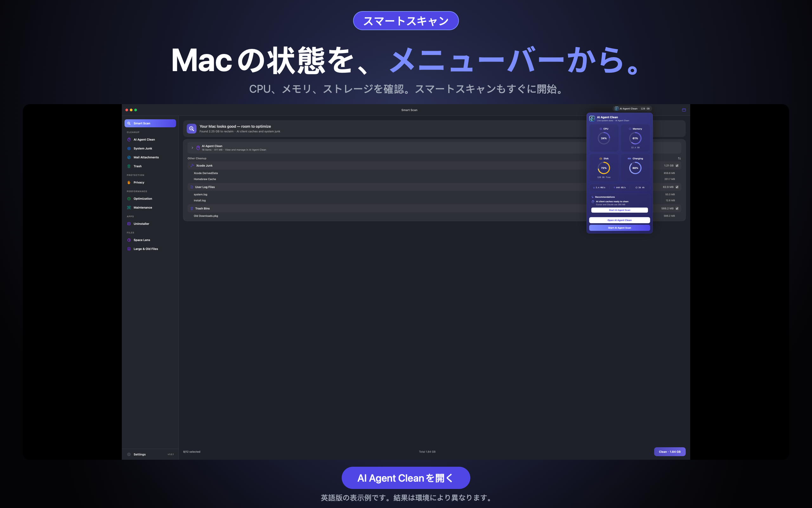Uncheck the Trash Bins 566.2 MB checkbox
This screenshot has height=508, width=812.
pyautogui.click(x=677, y=208)
